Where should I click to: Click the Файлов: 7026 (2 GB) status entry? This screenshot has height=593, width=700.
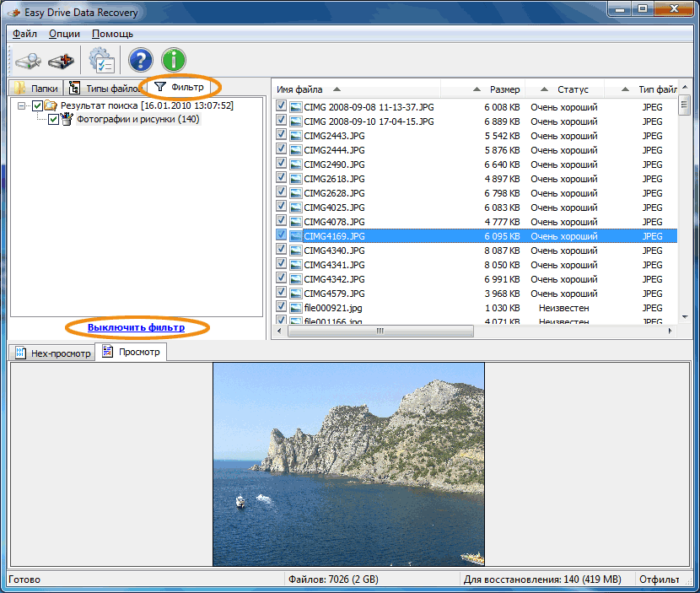[x=333, y=580]
